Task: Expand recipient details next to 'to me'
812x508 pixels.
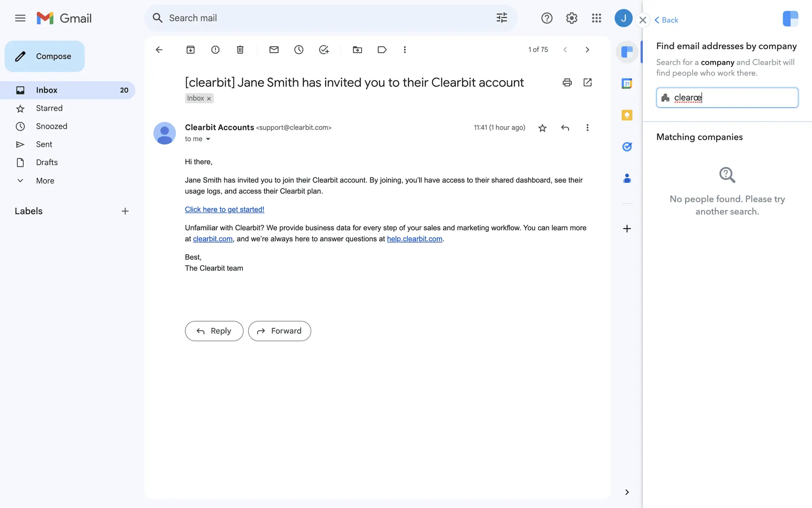Action: click(x=208, y=139)
